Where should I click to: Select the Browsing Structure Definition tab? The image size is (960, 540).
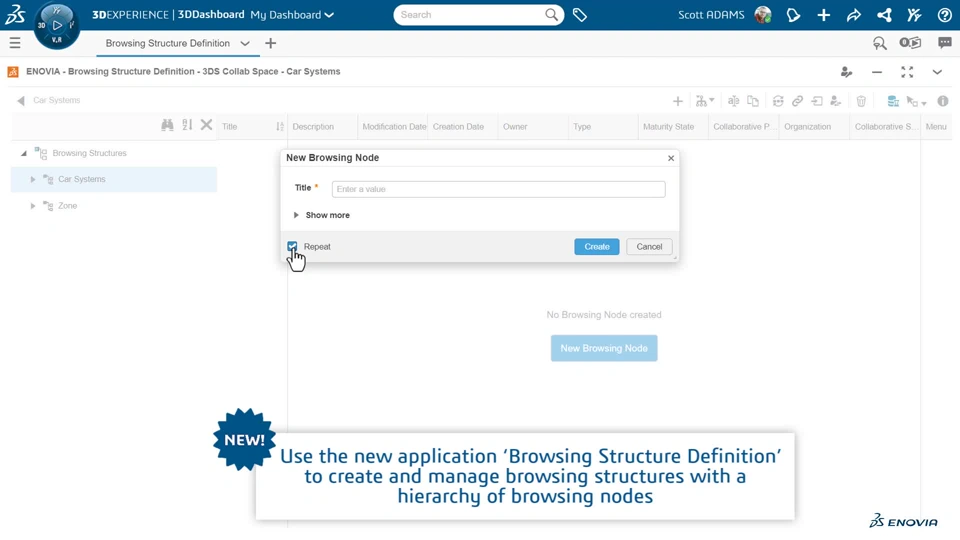(168, 43)
